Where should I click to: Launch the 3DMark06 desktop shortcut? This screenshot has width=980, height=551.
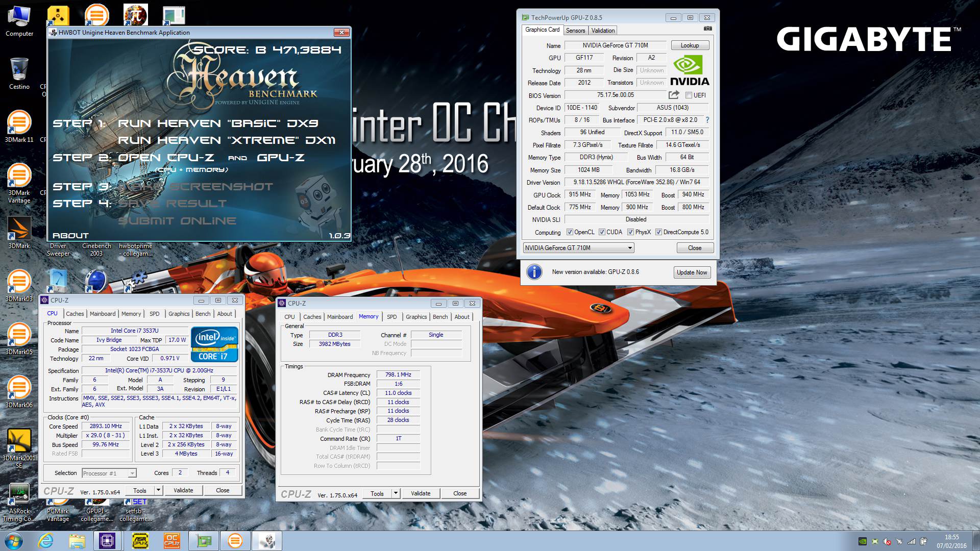pos(19,391)
